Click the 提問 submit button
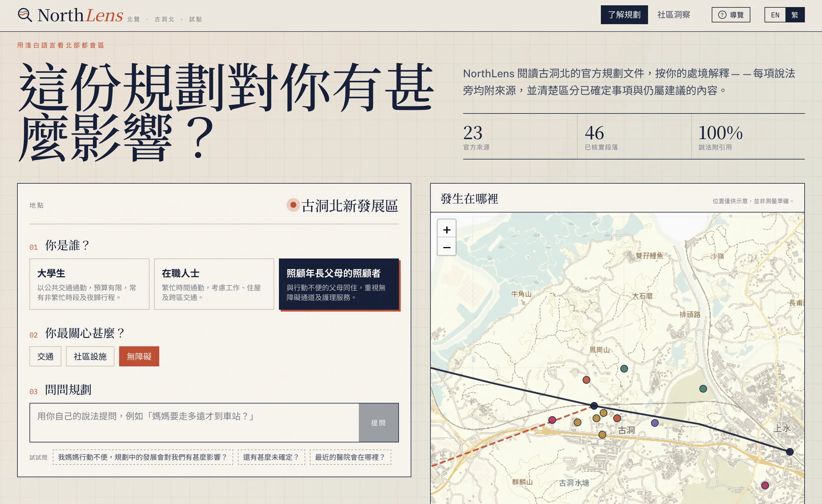Image resolution: width=822 pixels, height=504 pixels. pyautogui.click(x=379, y=423)
